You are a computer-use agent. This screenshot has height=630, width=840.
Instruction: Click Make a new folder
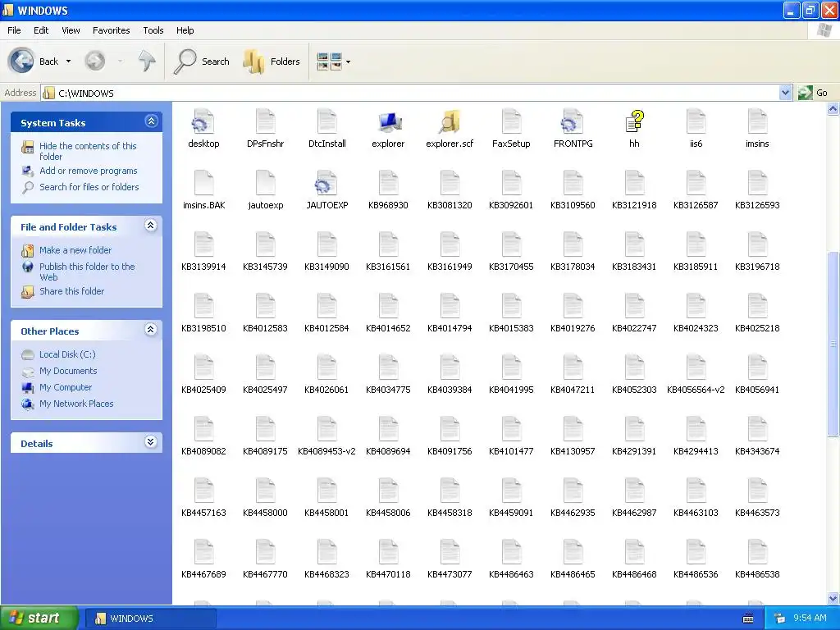(75, 250)
